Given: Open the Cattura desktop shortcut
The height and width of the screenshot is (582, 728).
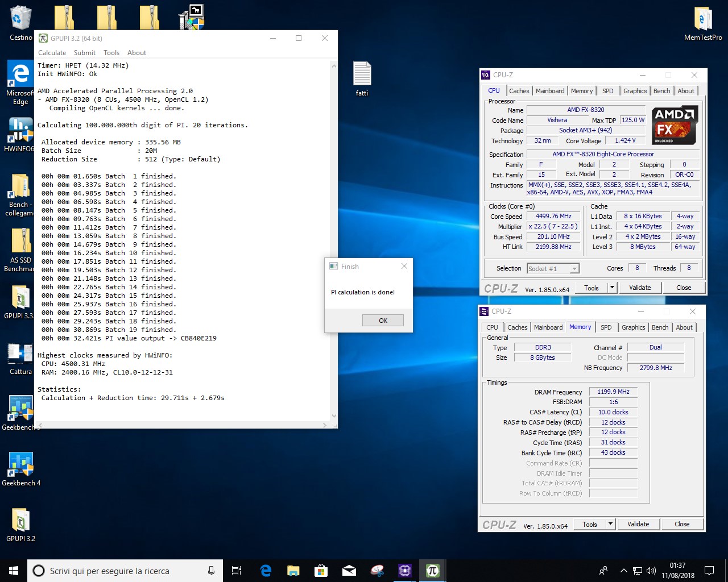Looking at the screenshot, I should coord(20,358).
